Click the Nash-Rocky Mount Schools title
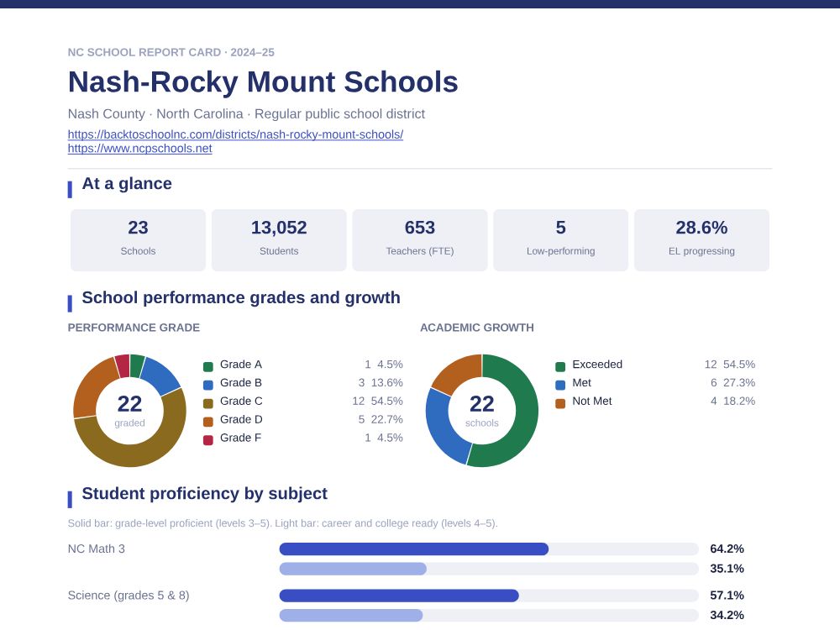The height and width of the screenshot is (630, 840). (x=263, y=82)
